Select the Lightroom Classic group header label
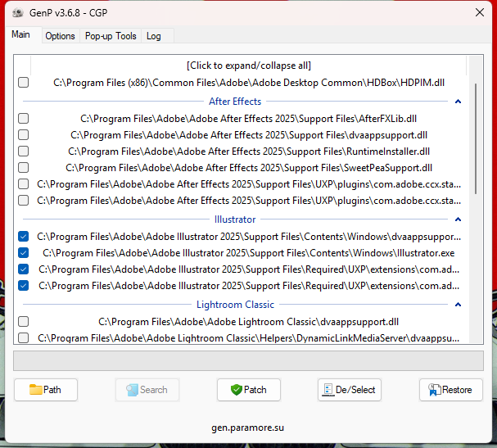Image resolution: width=497 pixels, height=448 pixels. point(235,305)
